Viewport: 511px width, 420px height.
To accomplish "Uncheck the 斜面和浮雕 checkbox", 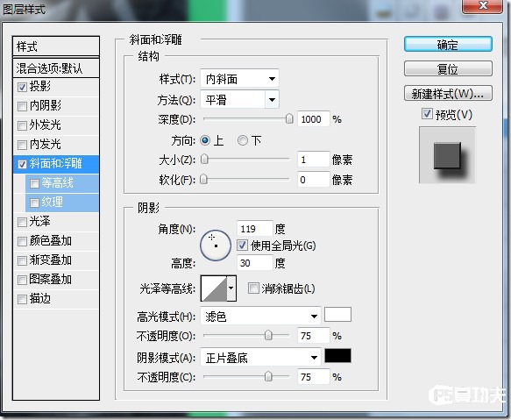I will (22, 164).
